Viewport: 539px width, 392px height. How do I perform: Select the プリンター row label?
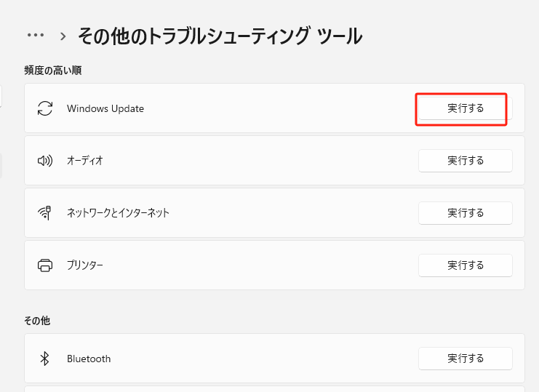click(x=85, y=265)
